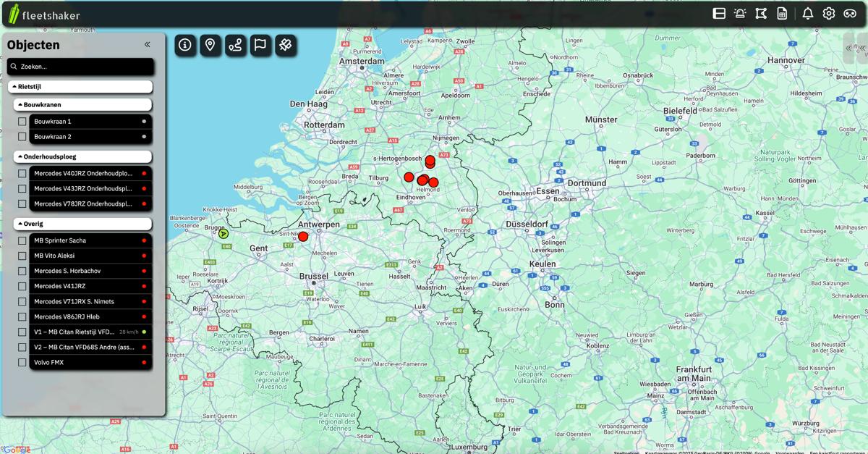Click the fleetshaker logo
The width and height of the screenshot is (868, 454).
click(43, 14)
